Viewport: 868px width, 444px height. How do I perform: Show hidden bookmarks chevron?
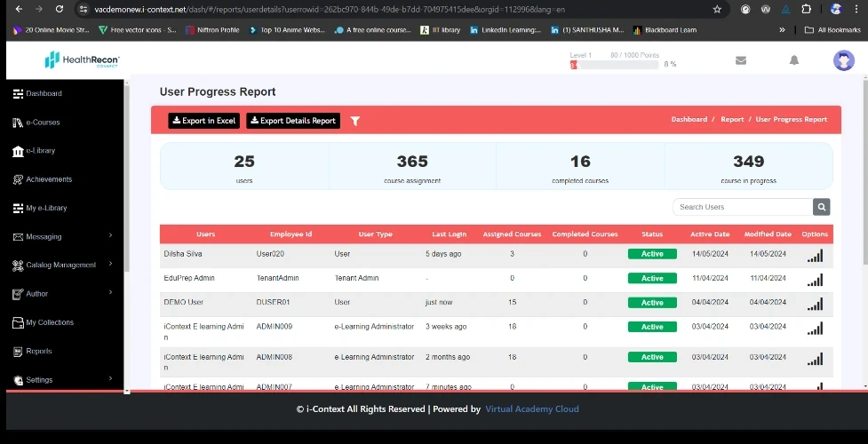coord(782,30)
